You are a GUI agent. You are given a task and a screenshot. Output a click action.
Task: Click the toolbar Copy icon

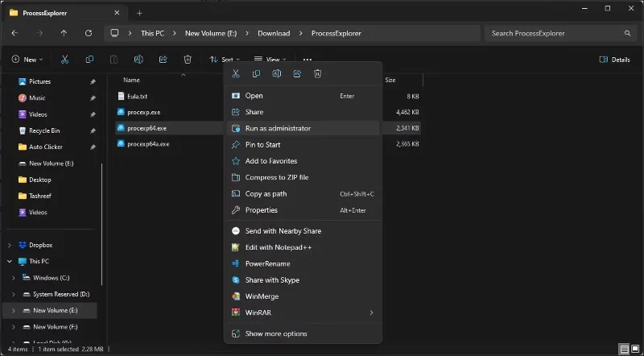click(89, 60)
